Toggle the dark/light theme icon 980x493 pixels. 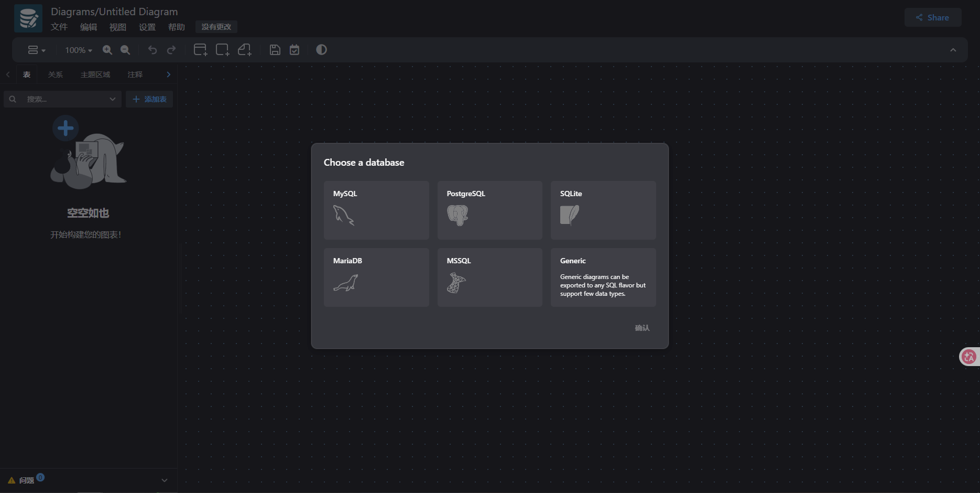point(321,50)
